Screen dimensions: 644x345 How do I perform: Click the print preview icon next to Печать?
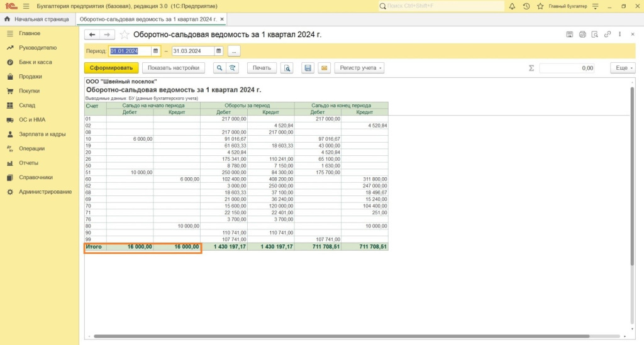[x=287, y=68]
